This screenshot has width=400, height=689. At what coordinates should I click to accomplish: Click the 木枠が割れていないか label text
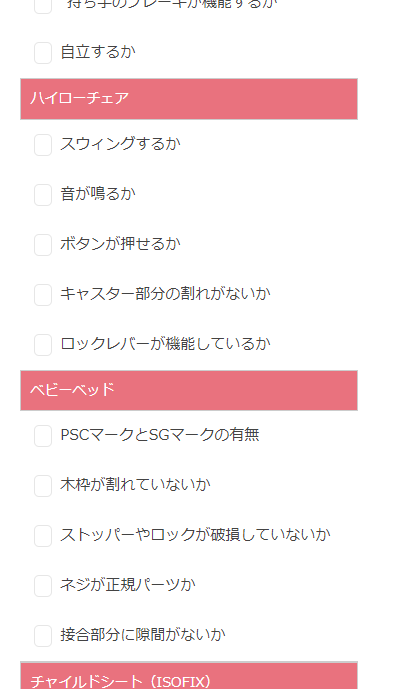coord(135,485)
